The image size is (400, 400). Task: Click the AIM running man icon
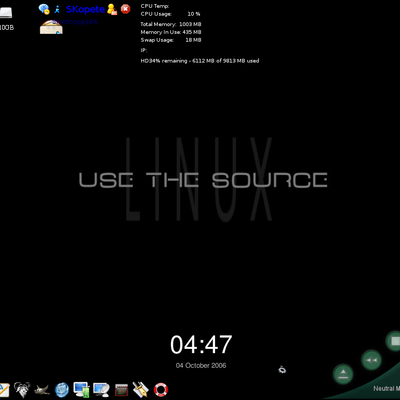(57, 9)
